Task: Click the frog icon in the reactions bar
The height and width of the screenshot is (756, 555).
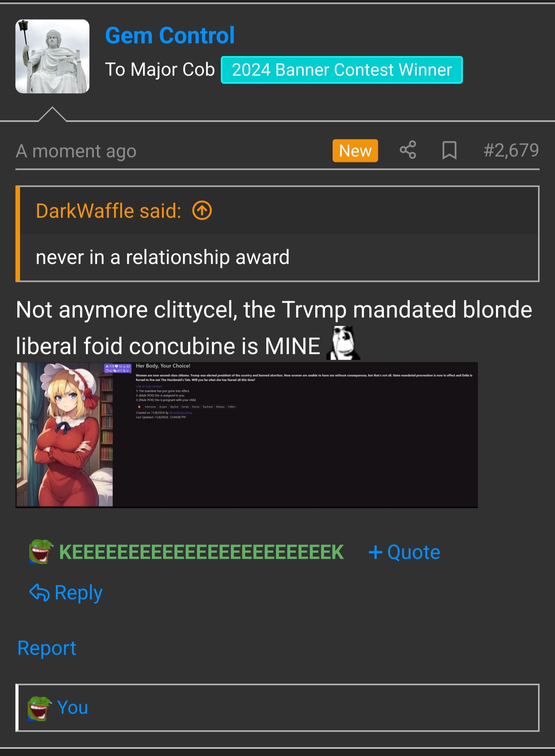Action: click(x=39, y=708)
